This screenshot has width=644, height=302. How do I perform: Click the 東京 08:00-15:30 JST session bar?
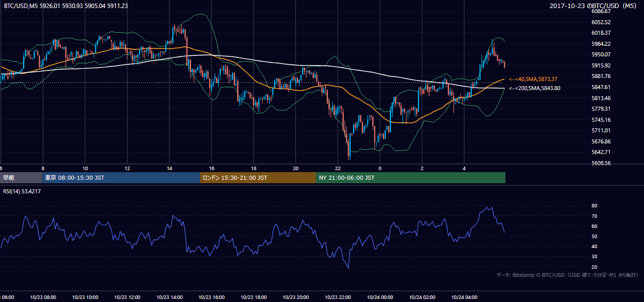pyautogui.click(x=121, y=178)
